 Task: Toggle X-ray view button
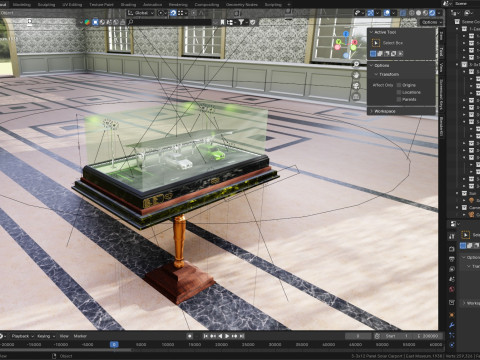(x=403, y=13)
